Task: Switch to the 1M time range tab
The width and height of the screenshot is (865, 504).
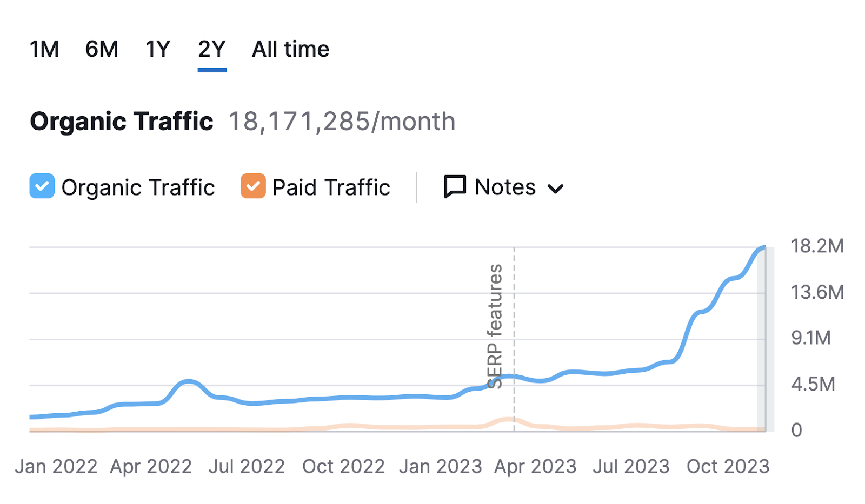Action: pyautogui.click(x=45, y=49)
